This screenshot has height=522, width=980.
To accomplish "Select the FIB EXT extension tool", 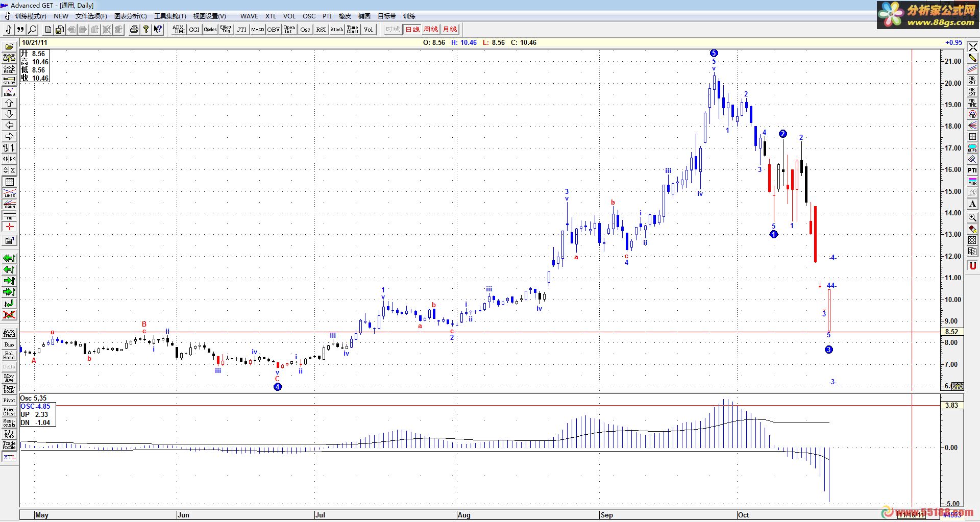I will click(972, 92).
